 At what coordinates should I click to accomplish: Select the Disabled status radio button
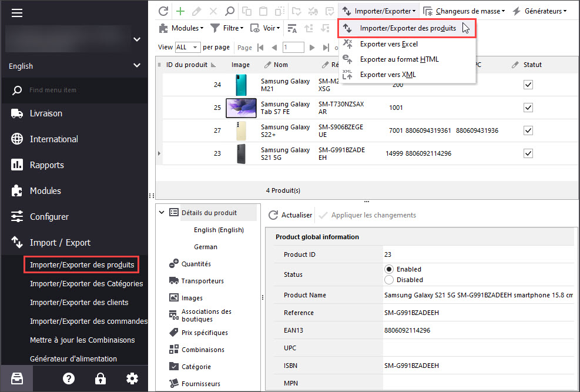click(x=389, y=280)
